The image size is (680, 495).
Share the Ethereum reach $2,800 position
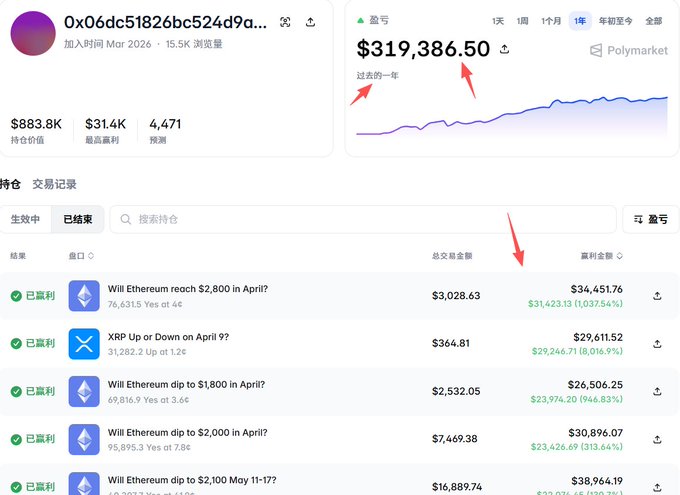657,296
